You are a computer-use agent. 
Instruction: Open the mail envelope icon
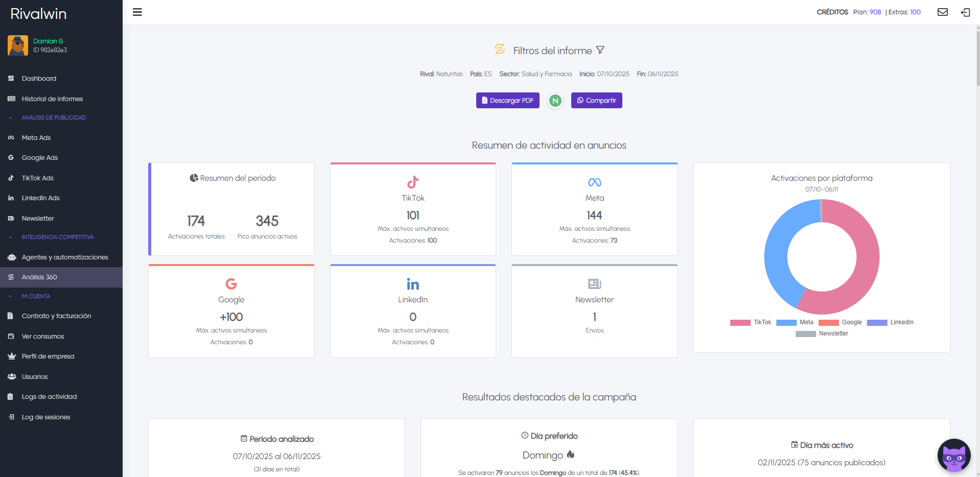[x=942, y=12]
